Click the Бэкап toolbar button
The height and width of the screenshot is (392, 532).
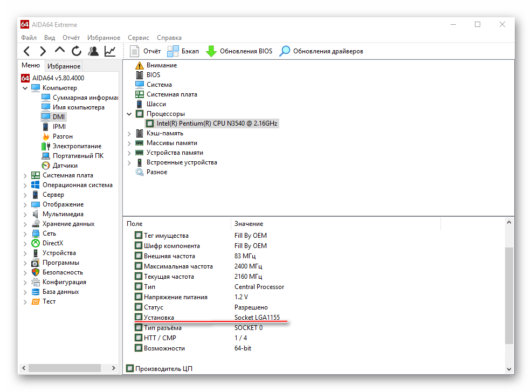[x=183, y=51]
